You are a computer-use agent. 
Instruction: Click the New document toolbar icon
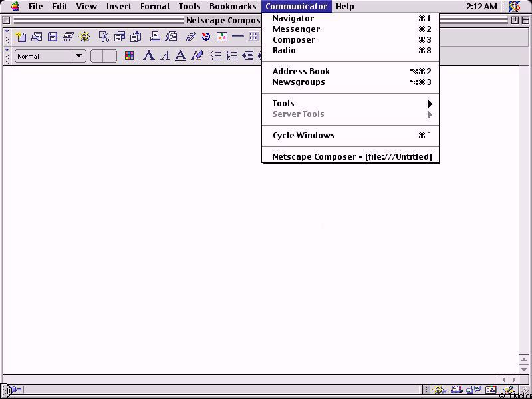[21, 37]
